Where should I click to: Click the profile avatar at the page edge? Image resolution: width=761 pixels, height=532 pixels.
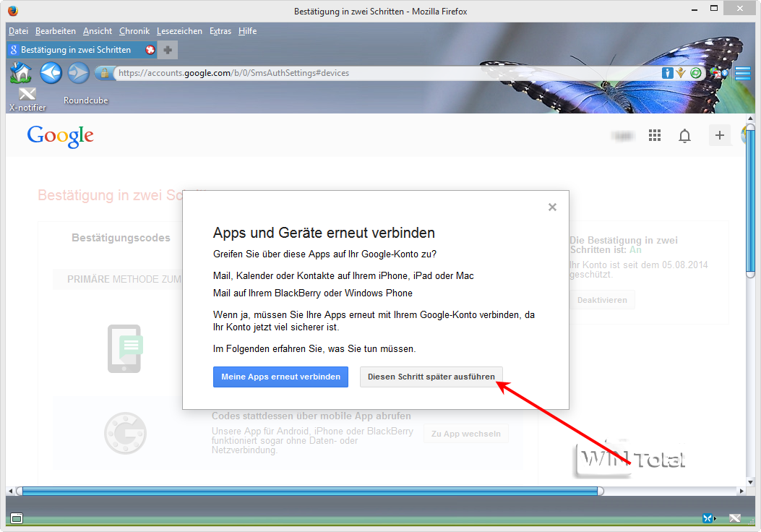click(743, 135)
